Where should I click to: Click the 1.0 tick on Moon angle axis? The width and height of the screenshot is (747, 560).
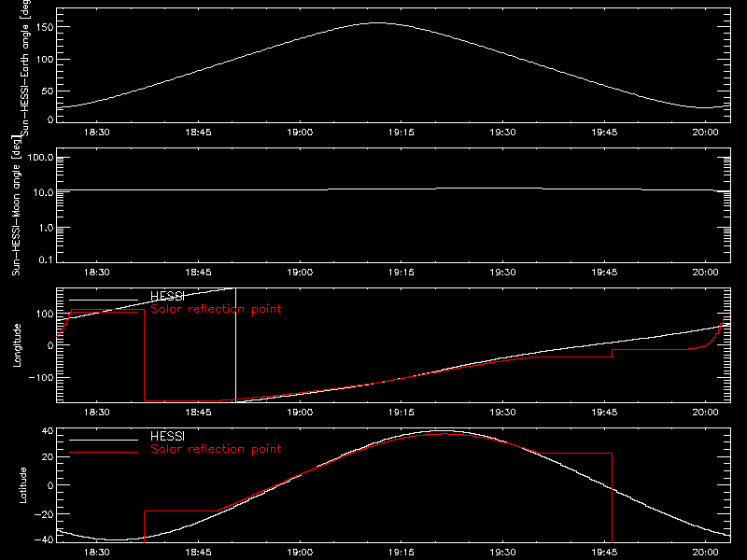pyautogui.click(x=46, y=228)
